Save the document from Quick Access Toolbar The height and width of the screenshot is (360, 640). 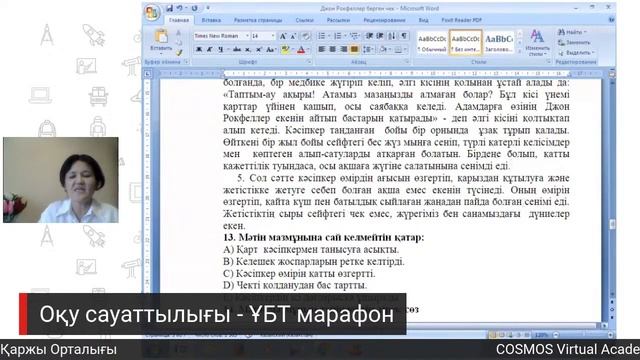(x=169, y=8)
